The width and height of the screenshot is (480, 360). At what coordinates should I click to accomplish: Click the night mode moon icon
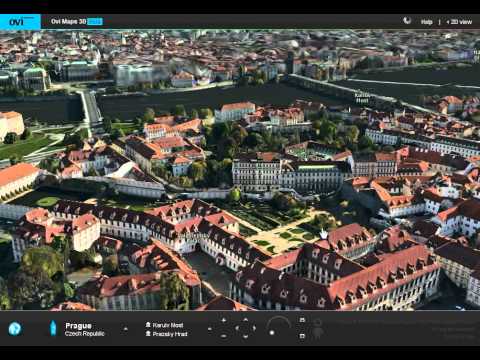[407, 21]
